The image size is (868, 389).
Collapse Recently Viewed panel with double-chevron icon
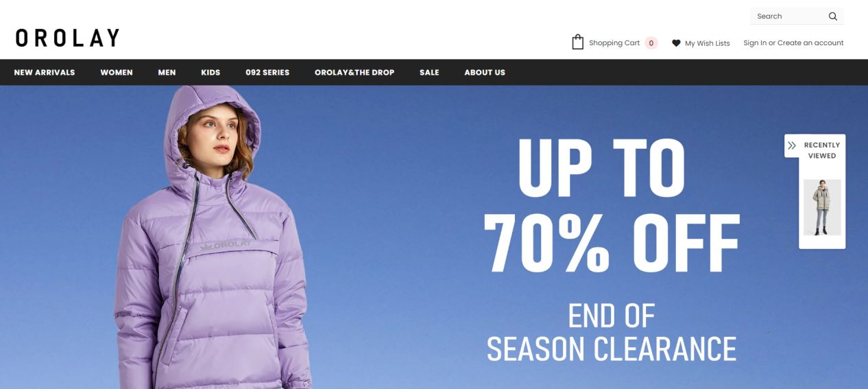click(792, 145)
